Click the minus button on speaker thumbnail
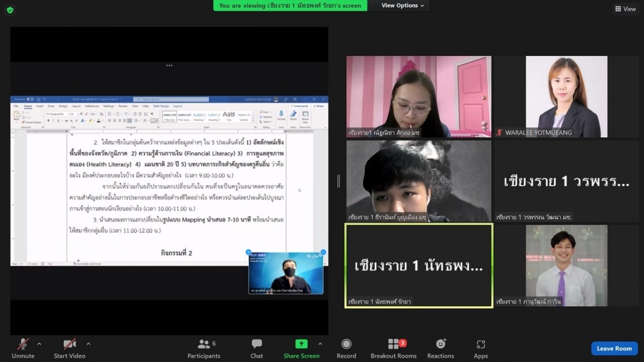The width and height of the screenshot is (644, 362). coord(323,252)
